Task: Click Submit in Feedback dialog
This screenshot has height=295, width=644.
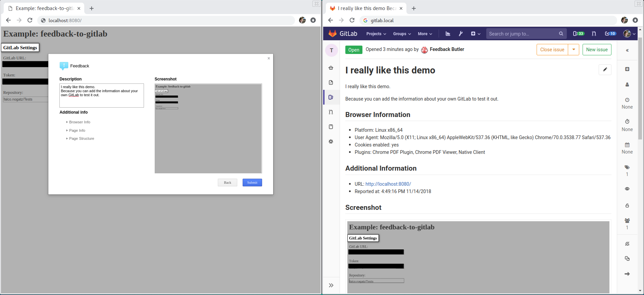Action: tap(252, 183)
